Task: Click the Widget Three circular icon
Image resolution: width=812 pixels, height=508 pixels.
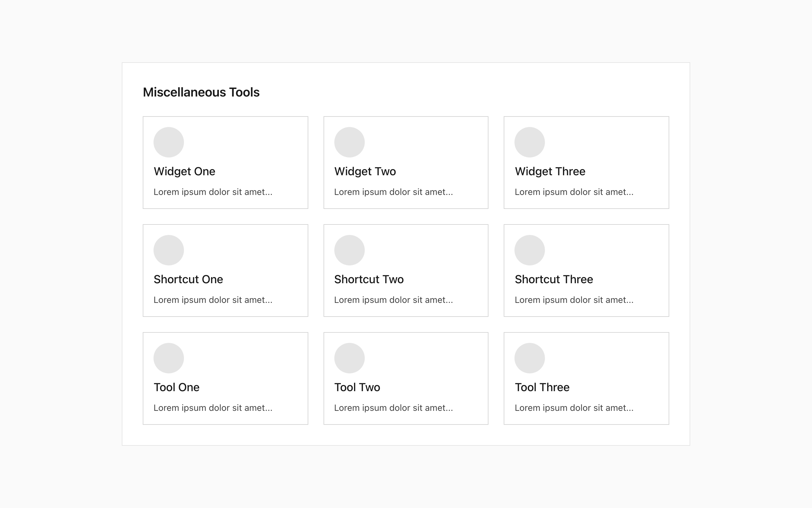Action: pyautogui.click(x=530, y=142)
